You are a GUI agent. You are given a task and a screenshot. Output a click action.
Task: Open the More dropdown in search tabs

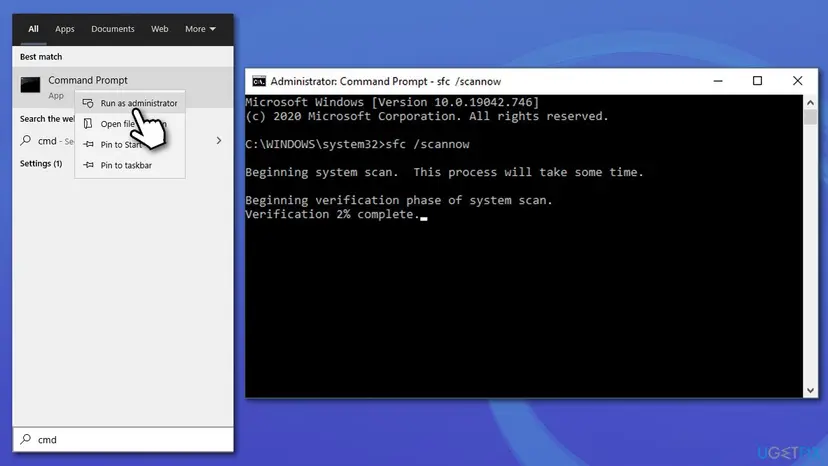(200, 29)
